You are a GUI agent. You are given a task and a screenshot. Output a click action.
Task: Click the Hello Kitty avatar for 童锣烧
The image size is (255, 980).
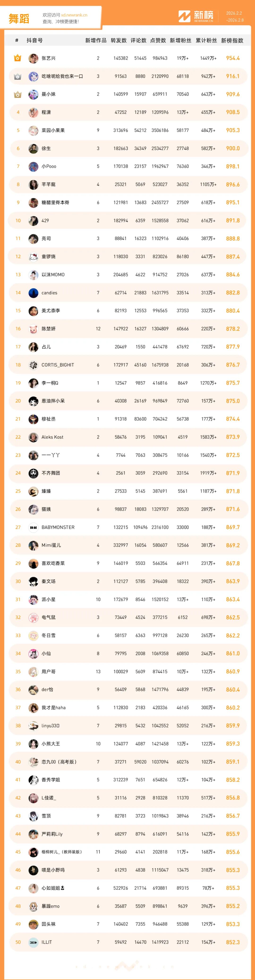pyautogui.click(x=33, y=257)
